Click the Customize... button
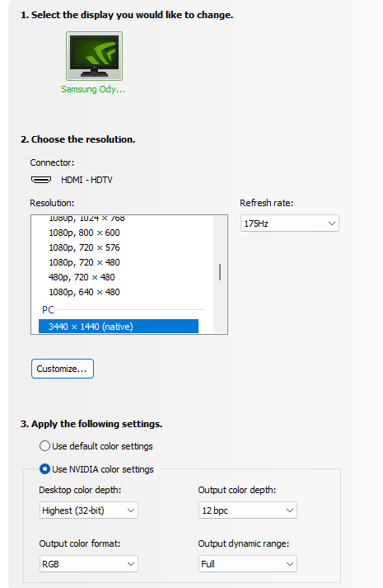Viewport: 383px width, 588px height. [x=63, y=369]
